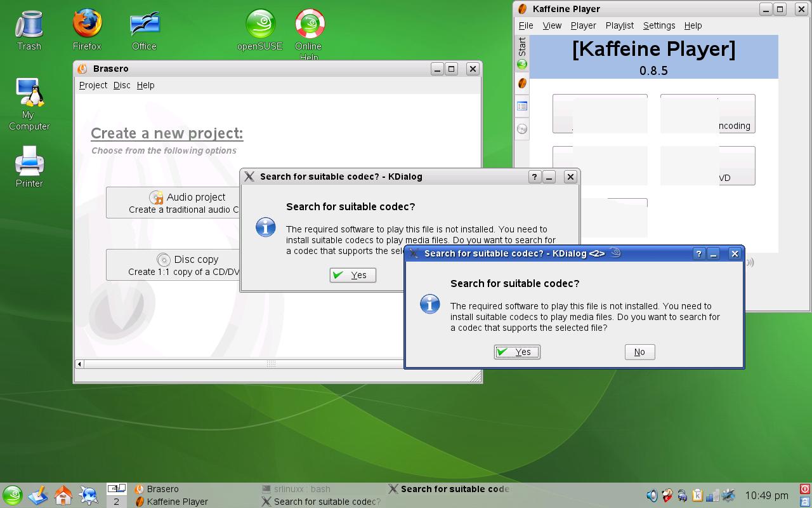Image resolution: width=812 pixels, height=508 pixels.
Task: Maximize the Brasero window
Action: point(452,69)
